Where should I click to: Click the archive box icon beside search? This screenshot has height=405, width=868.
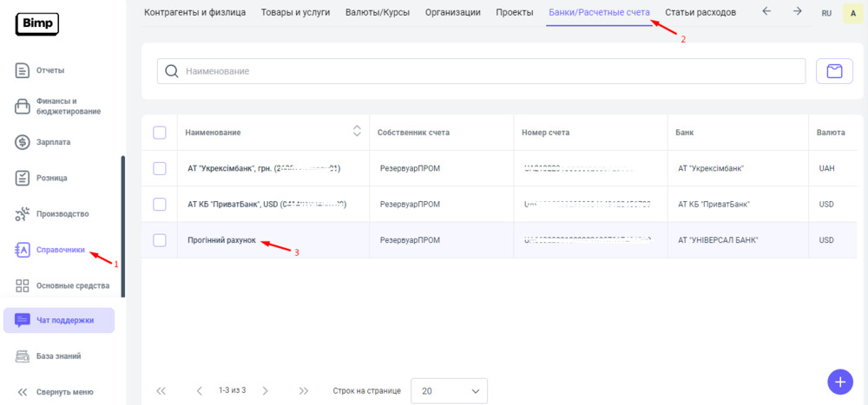[834, 71]
